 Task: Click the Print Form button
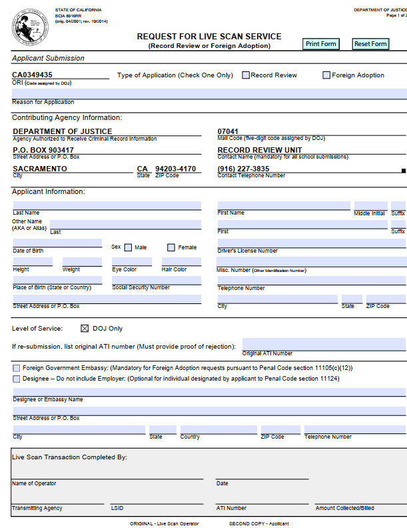pyautogui.click(x=321, y=44)
